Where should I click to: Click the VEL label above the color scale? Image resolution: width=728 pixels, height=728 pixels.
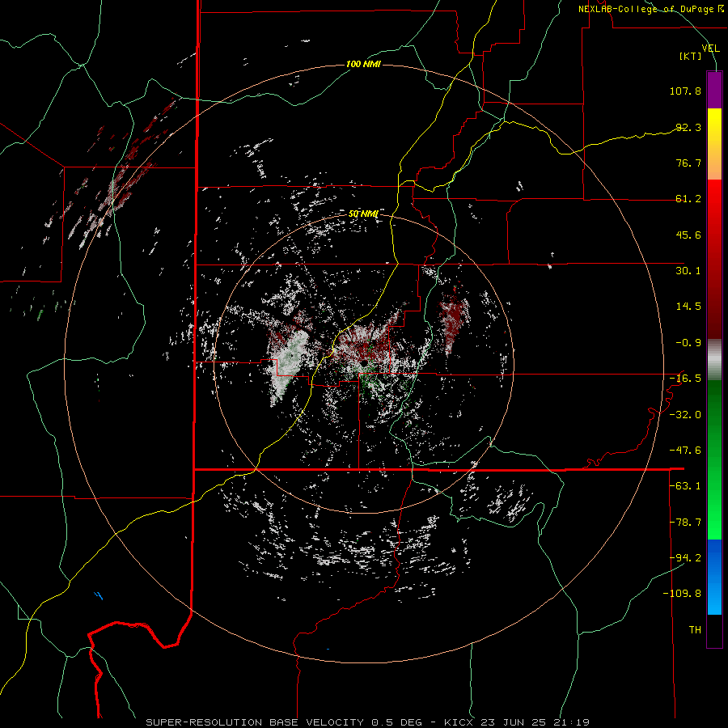711,49
